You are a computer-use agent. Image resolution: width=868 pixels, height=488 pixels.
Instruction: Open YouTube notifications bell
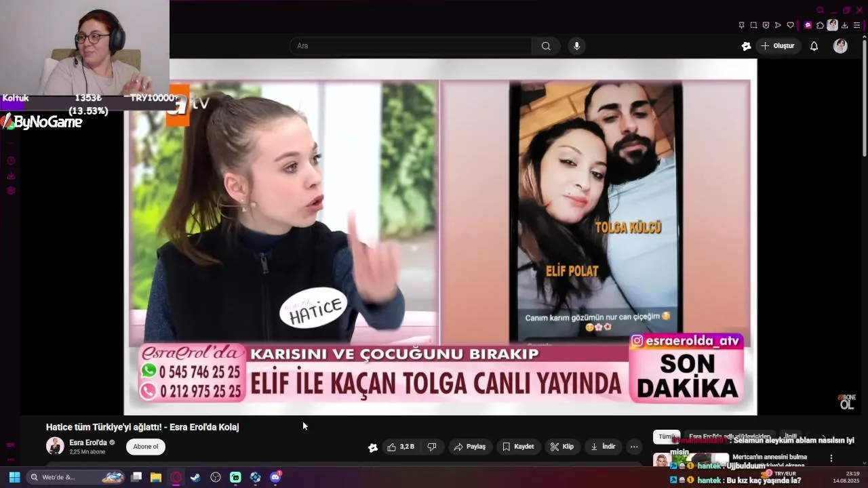coord(814,46)
